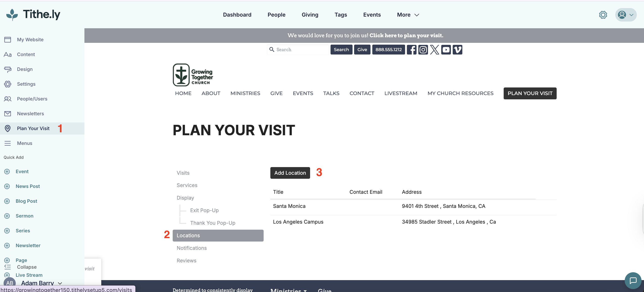Open the Giving tab

click(x=310, y=15)
